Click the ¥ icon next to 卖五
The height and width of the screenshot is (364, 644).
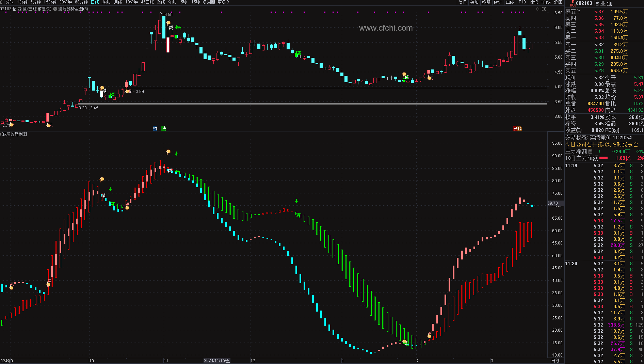(x=579, y=12)
